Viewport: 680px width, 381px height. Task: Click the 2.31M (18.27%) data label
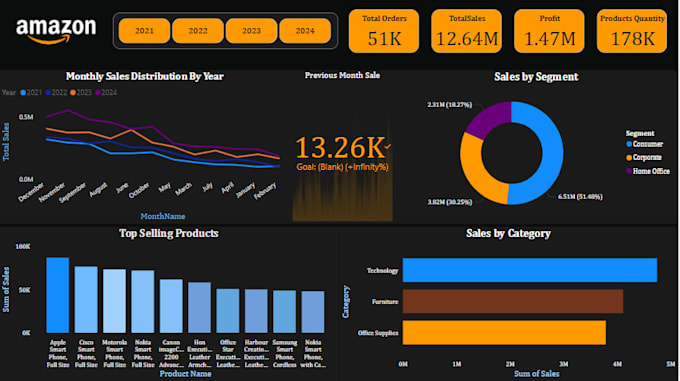[449, 105]
